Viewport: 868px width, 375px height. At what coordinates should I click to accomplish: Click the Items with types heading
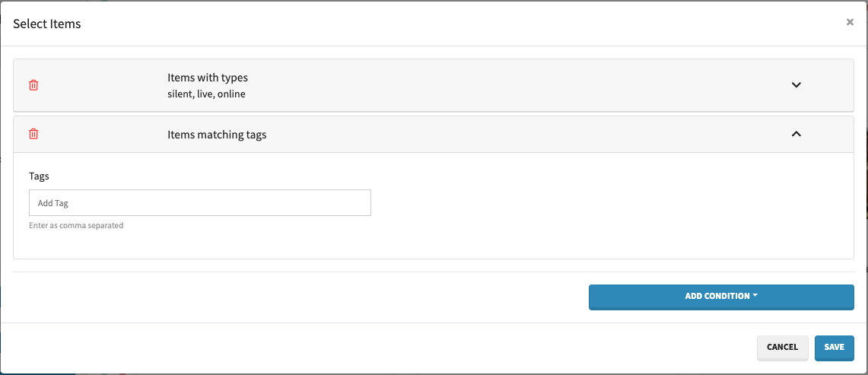pos(208,78)
